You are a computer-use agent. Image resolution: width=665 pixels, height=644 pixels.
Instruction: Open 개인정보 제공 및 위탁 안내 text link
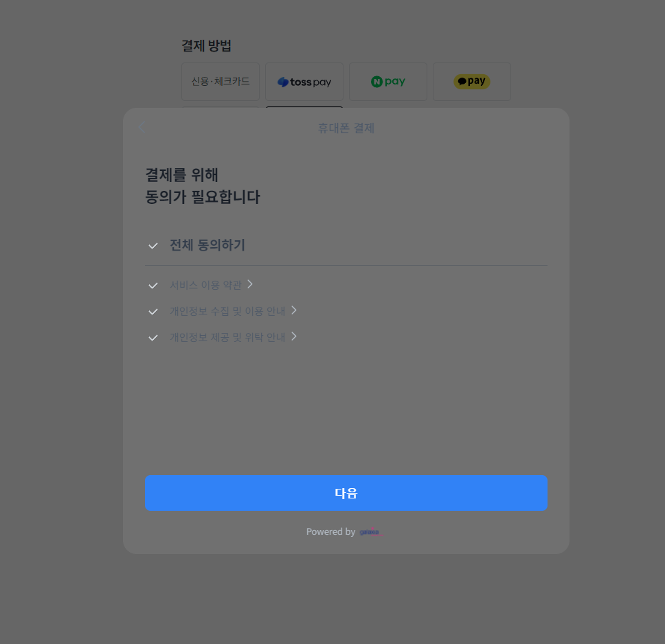click(x=227, y=338)
